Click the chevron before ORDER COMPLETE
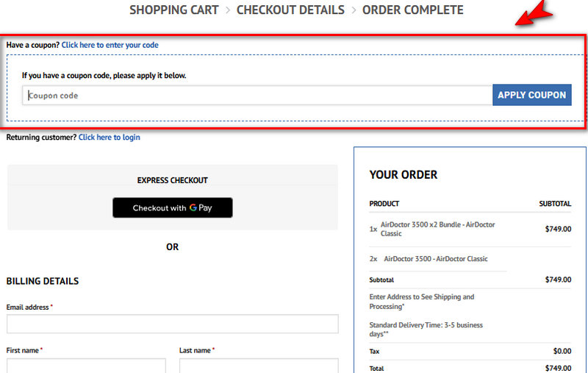588x373 pixels. pos(354,10)
